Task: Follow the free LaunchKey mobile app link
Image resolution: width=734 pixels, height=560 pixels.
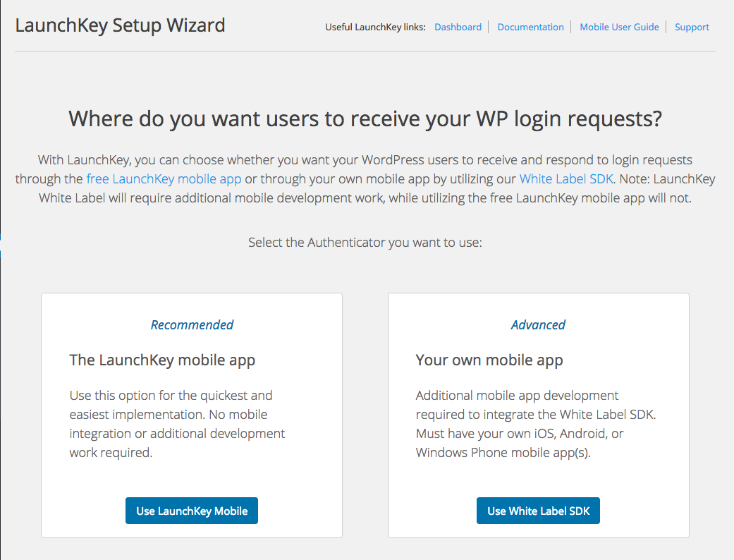Action: click(164, 179)
